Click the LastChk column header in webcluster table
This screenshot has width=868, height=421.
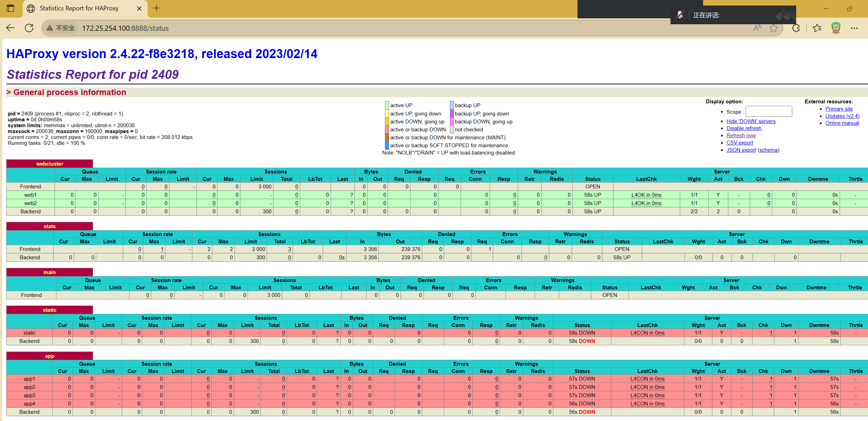[x=646, y=179]
